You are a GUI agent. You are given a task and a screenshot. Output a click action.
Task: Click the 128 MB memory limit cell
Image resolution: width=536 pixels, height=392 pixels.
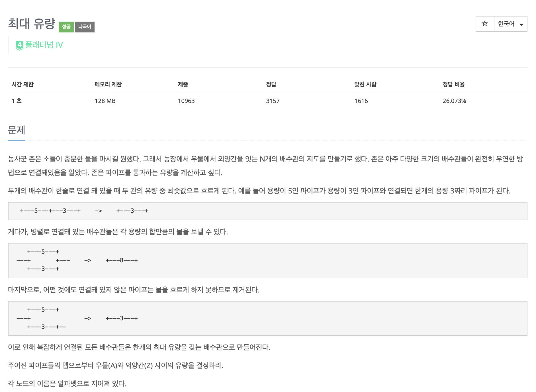(105, 101)
